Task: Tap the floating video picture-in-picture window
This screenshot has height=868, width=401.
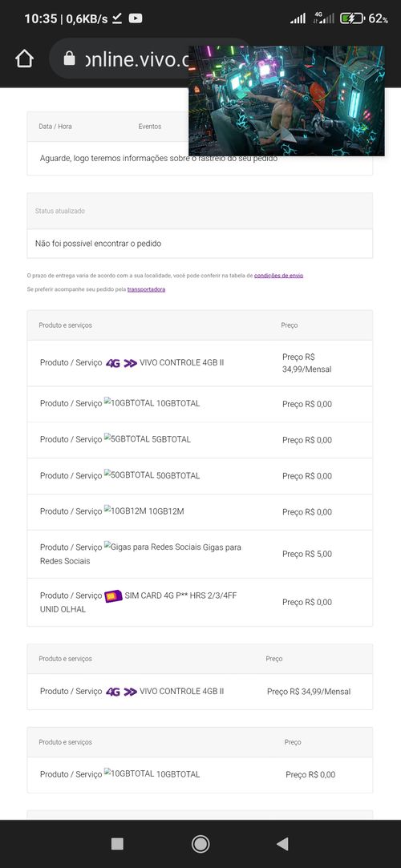Action: pos(286,101)
